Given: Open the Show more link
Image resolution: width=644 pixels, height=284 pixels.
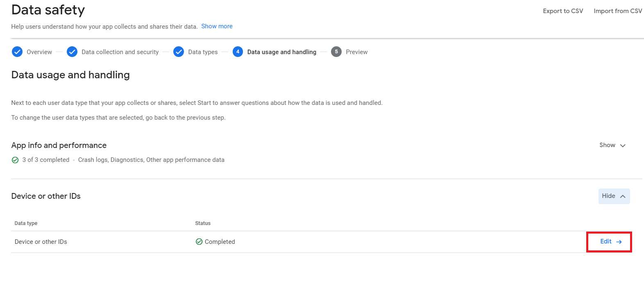Looking at the screenshot, I should tap(217, 26).
